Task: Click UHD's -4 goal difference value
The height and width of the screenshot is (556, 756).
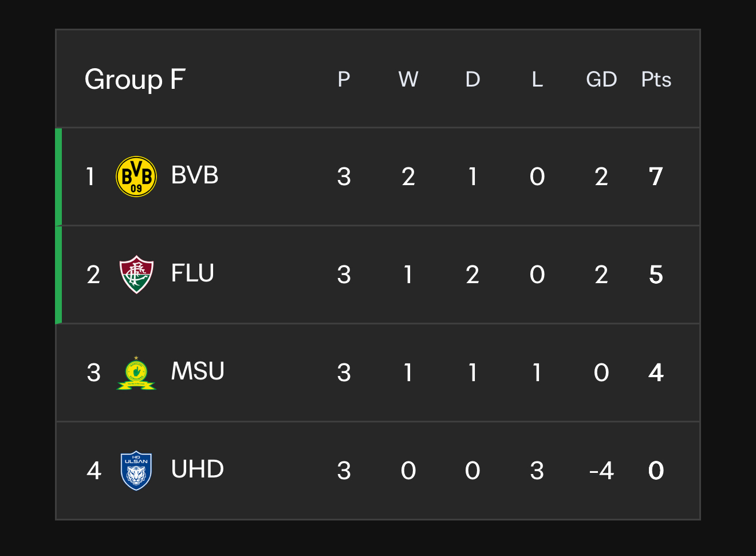Action: pos(601,471)
